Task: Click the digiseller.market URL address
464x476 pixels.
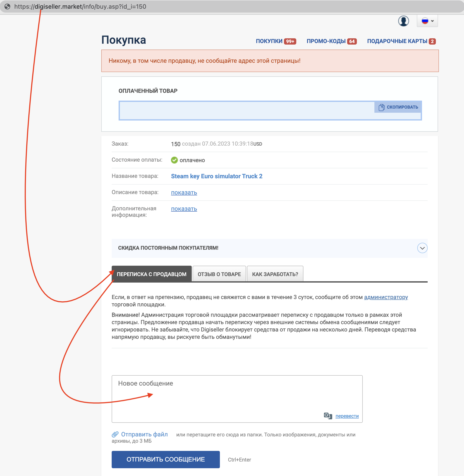Action: pos(80,6)
